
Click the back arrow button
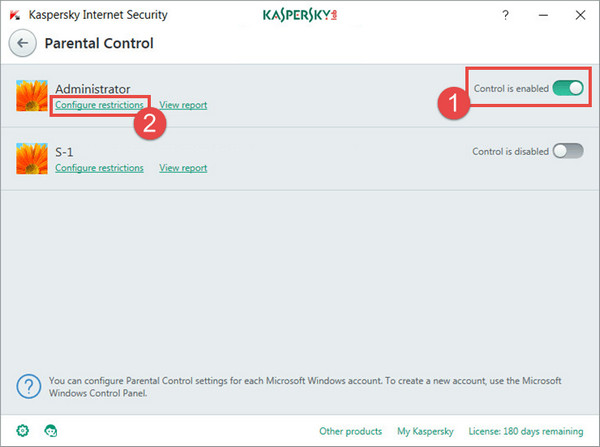click(23, 43)
